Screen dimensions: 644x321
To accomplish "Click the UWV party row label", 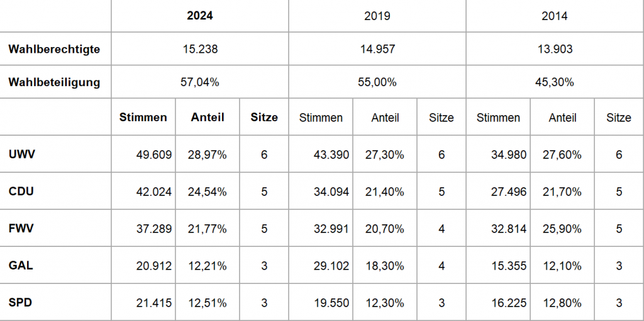I will 22,155.
